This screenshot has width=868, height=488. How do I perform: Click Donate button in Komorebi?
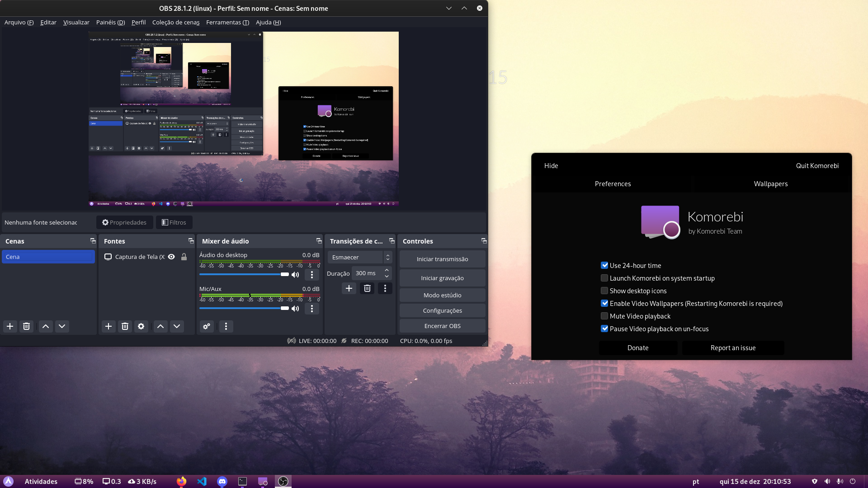click(638, 347)
